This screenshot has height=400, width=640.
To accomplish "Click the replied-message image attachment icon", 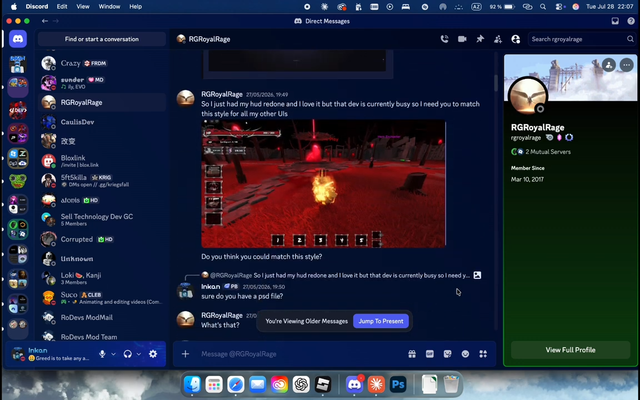I will 477,276.
